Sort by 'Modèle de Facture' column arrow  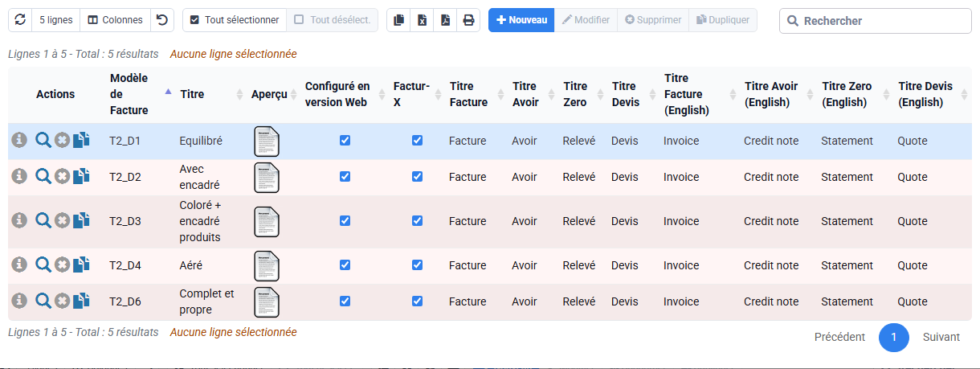168,93
